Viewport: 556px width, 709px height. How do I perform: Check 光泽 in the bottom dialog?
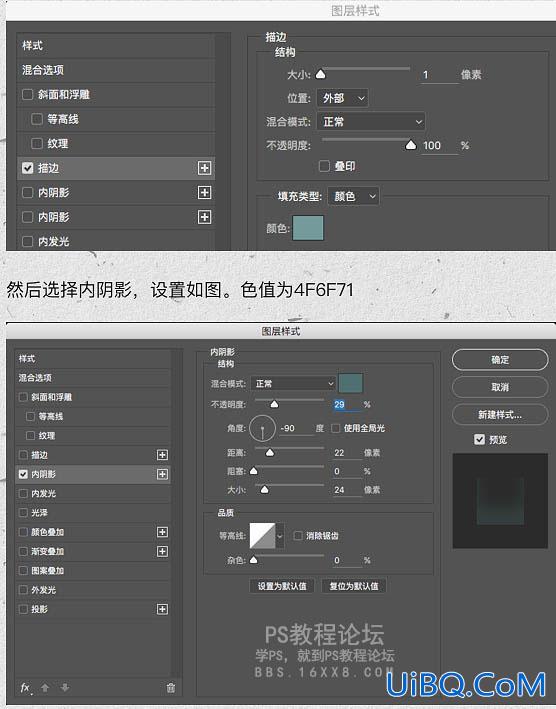tap(23, 513)
